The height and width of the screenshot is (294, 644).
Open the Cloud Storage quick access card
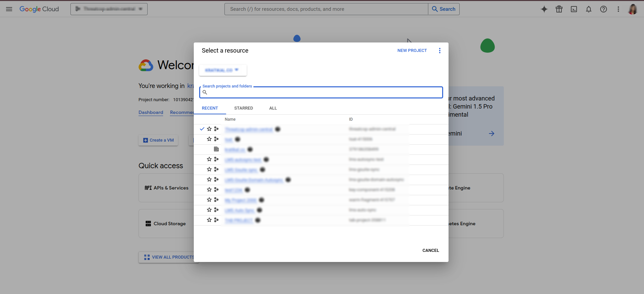[166, 224]
